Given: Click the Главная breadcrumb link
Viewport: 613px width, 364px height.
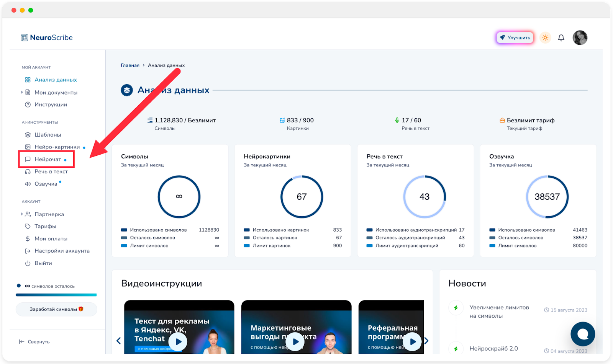Looking at the screenshot, I should 130,65.
